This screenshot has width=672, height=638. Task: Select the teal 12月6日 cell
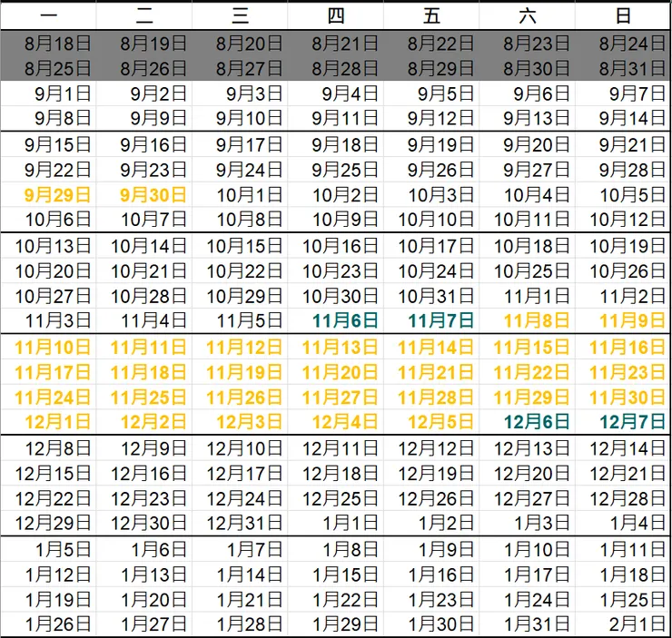tap(527, 422)
